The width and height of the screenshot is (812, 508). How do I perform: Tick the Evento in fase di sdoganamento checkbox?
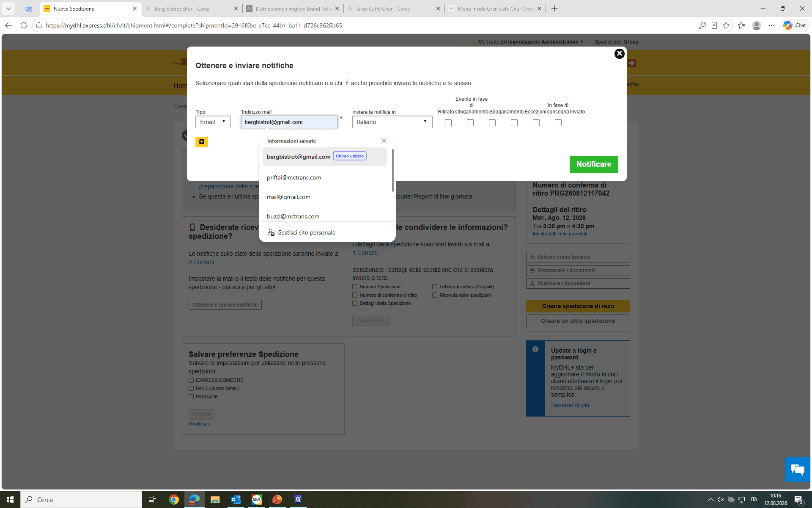pyautogui.click(x=470, y=123)
